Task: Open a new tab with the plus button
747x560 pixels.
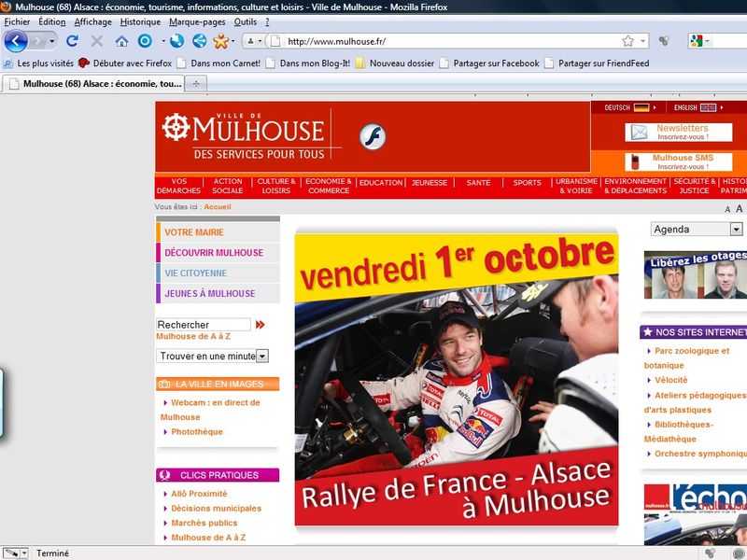Action: point(195,84)
